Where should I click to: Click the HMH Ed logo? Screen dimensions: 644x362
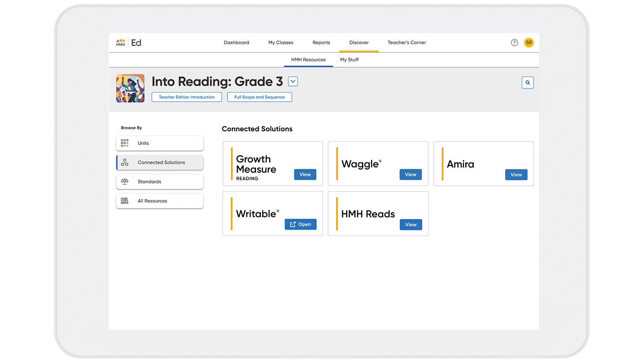[129, 43]
